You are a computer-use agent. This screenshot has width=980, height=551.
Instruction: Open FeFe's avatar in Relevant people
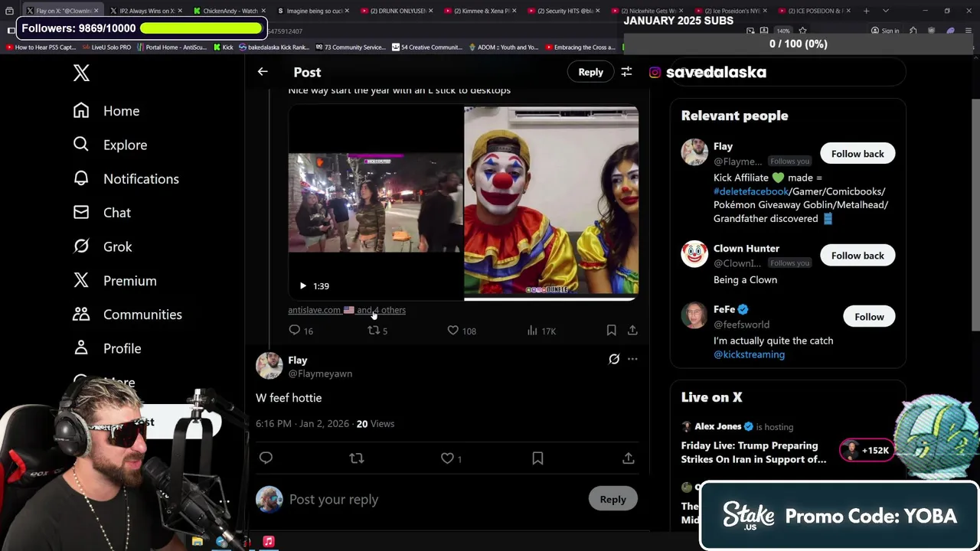pyautogui.click(x=694, y=315)
